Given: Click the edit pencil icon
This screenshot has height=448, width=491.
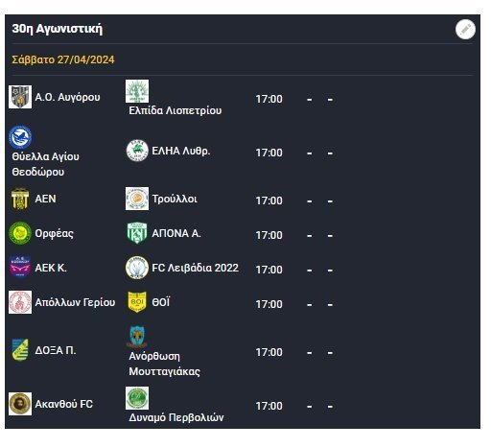Looking at the screenshot, I should (x=465, y=30).
